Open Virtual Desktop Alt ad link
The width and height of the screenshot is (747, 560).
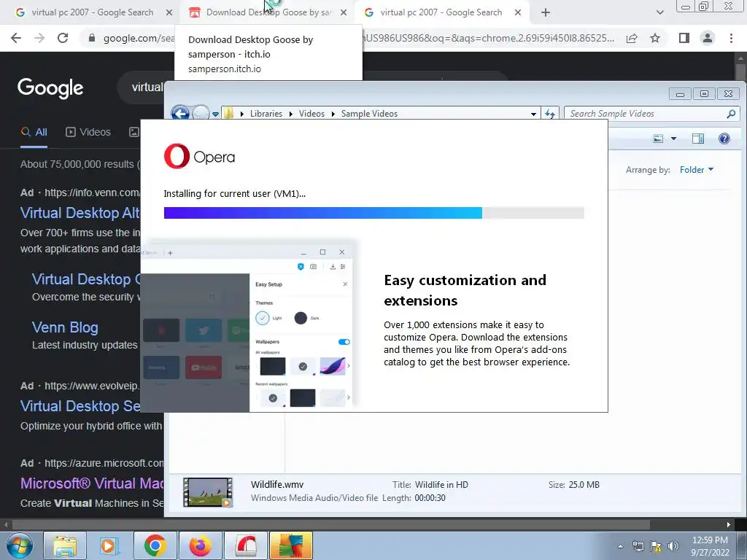[80, 213]
